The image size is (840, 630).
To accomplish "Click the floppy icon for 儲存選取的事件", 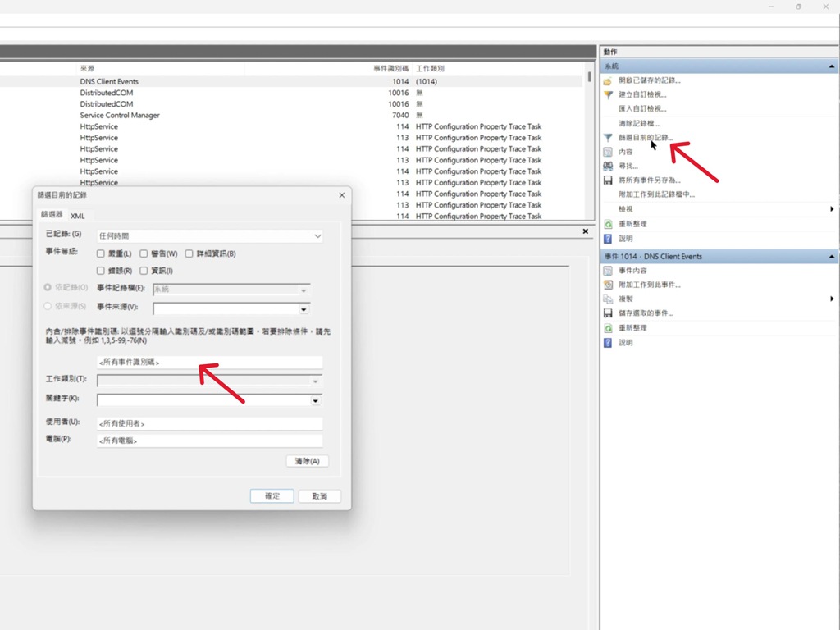I will pyautogui.click(x=608, y=313).
